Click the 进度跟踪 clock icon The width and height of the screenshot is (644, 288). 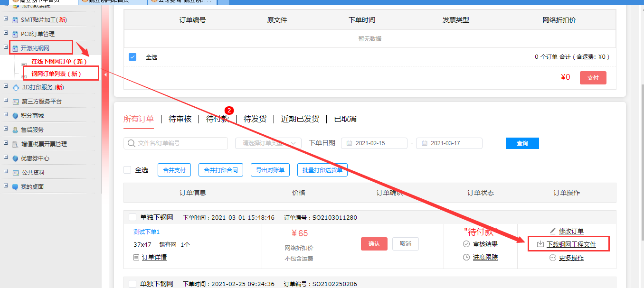click(x=466, y=257)
